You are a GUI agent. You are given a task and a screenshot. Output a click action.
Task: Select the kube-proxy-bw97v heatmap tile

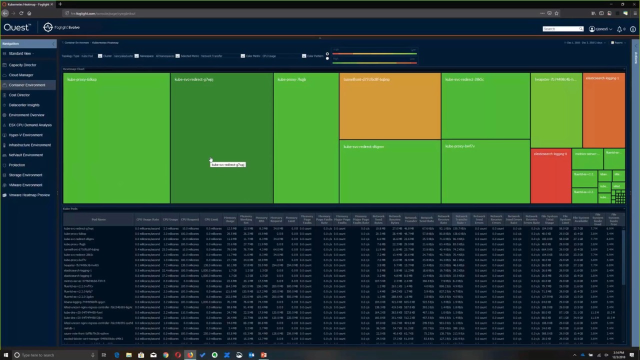point(486,172)
